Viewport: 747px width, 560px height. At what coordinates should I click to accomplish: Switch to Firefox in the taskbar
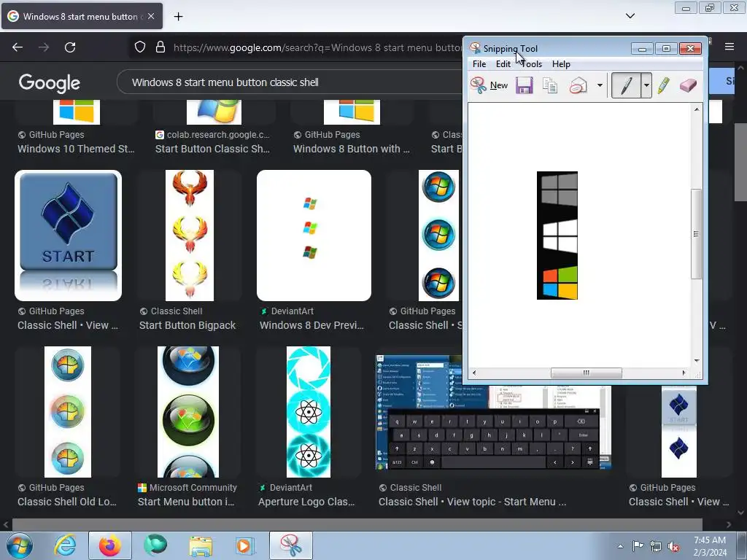109,545
